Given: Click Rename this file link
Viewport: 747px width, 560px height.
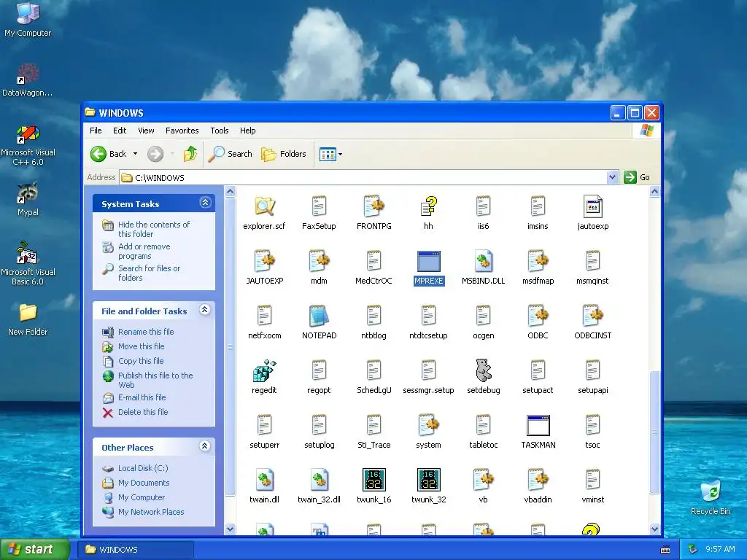Looking at the screenshot, I should coord(146,332).
